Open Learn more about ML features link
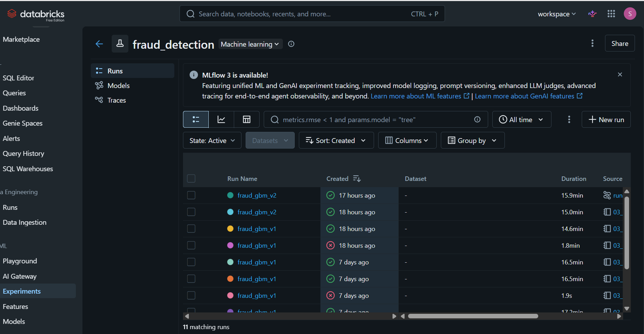The image size is (644, 334). point(420,96)
